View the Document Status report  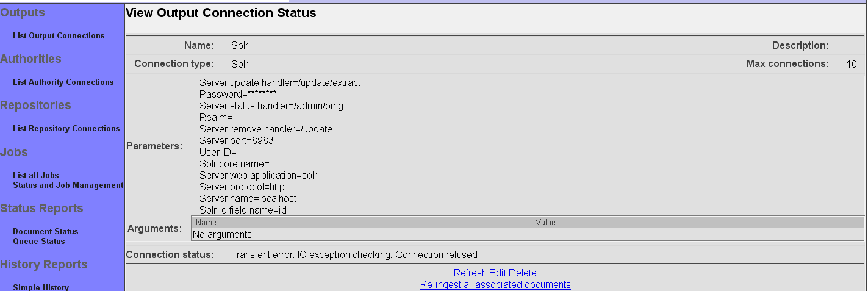coord(46,232)
